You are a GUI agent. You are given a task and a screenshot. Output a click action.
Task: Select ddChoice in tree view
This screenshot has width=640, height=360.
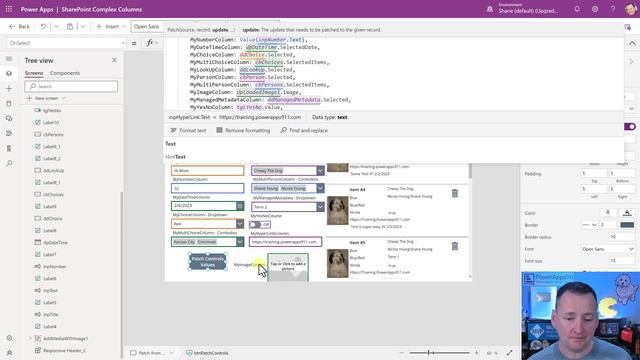click(x=53, y=218)
